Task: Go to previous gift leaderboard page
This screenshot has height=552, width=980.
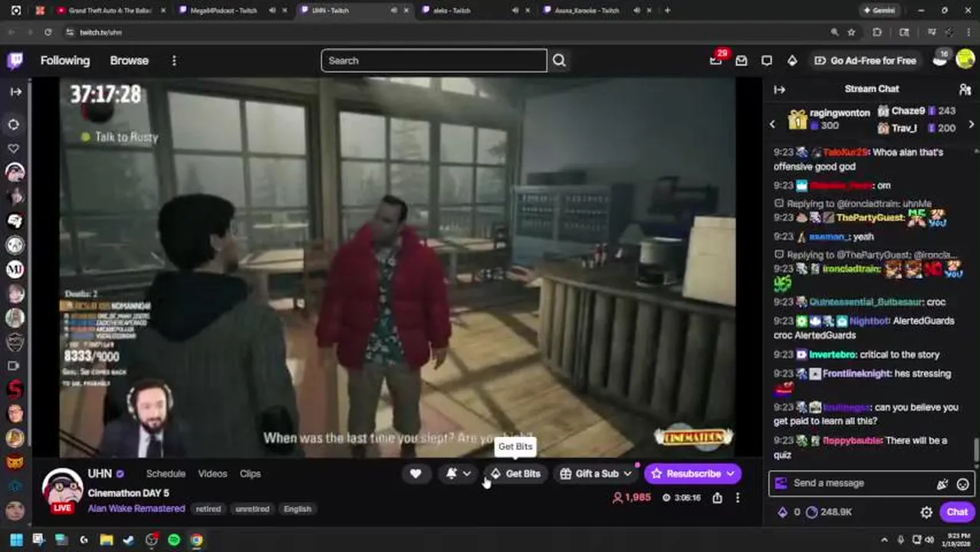Action: coord(773,124)
